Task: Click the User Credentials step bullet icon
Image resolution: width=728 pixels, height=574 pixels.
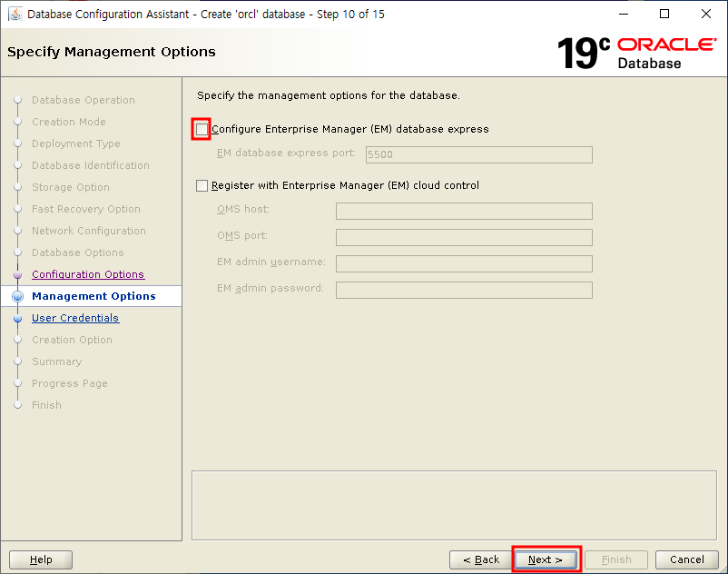Action: pyautogui.click(x=17, y=318)
